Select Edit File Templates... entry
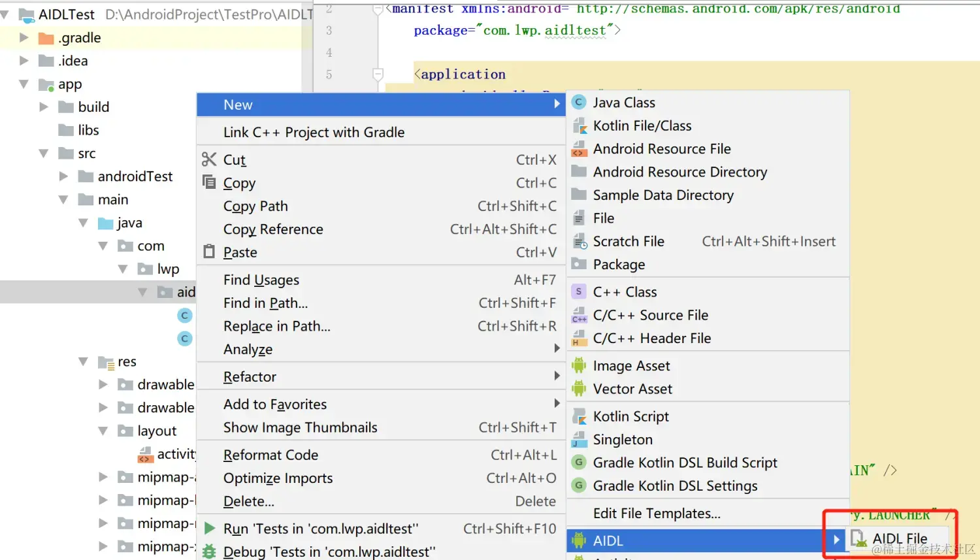 [708, 513]
